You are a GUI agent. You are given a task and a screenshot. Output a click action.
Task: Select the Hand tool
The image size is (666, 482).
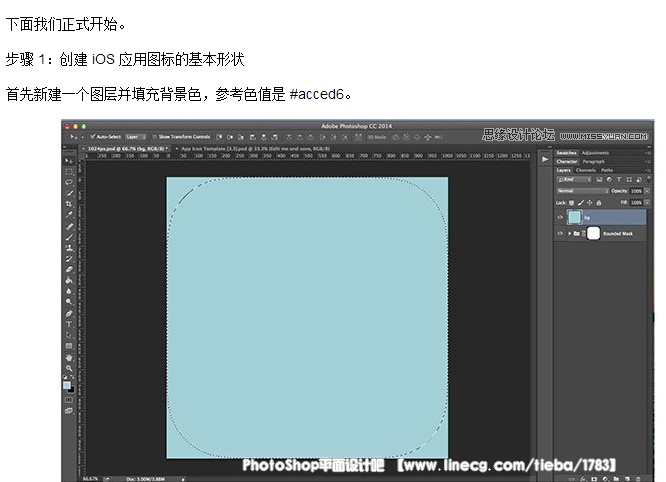pos(69,357)
